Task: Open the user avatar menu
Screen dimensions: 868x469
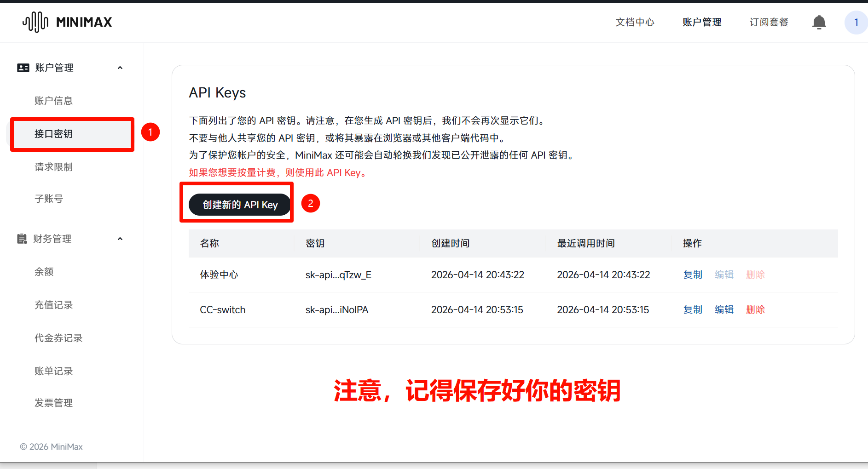Action: 856,22
